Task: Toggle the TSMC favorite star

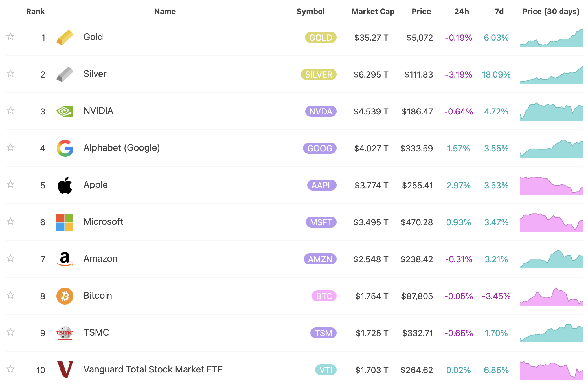Action: point(10,332)
